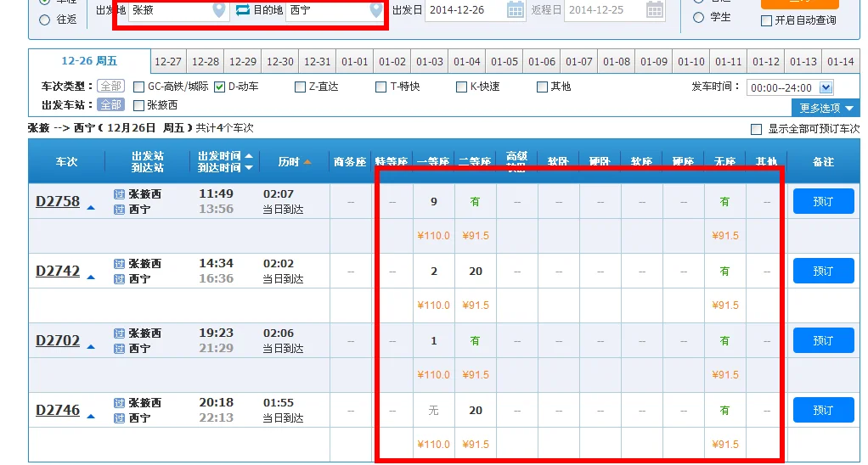
Task: Expand 更多选项
Action: pos(826,108)
